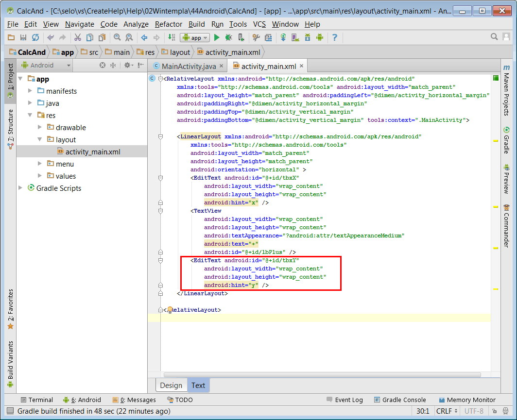Collapse the res folder
Screen dimensions: 517x420
[x=30, y=115]
